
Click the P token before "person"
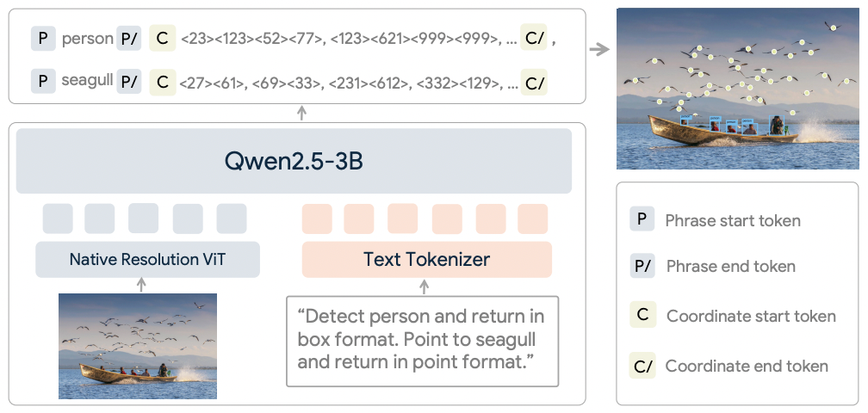pyautogui.click(x=43, y=39)
